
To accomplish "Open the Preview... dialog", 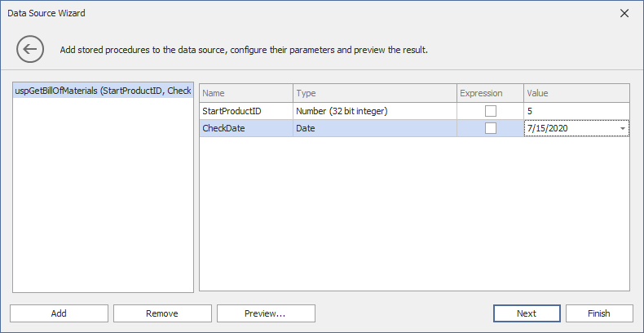I will click(266, 313).
